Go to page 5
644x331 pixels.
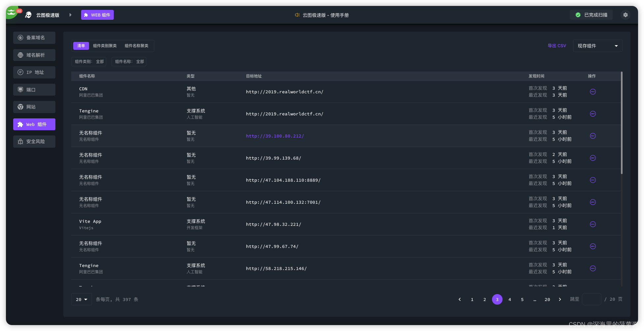coord(522,299)
